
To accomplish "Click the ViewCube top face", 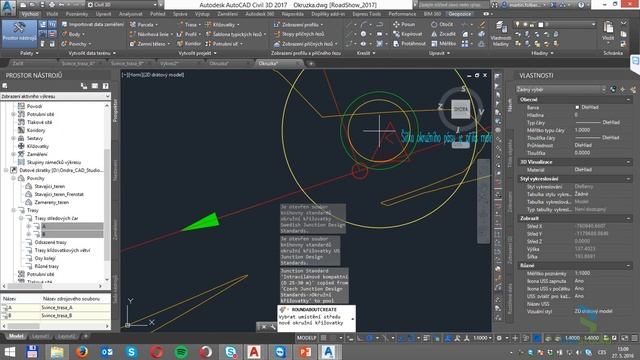I will pos(461,109).
